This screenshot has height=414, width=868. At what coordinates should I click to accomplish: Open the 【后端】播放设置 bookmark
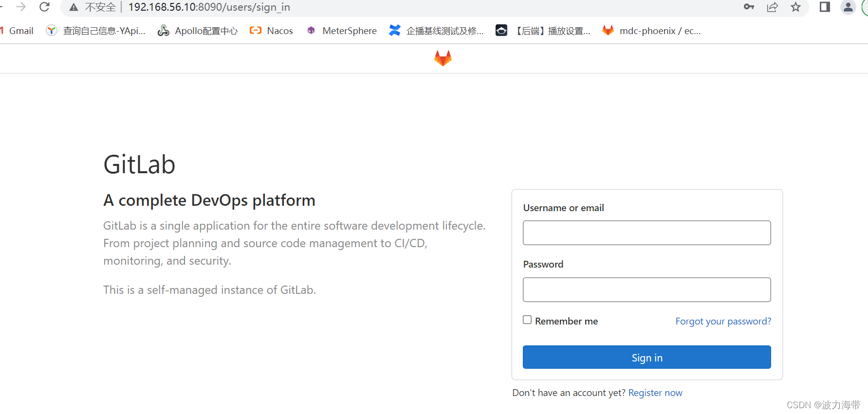[x=543, y=31]
